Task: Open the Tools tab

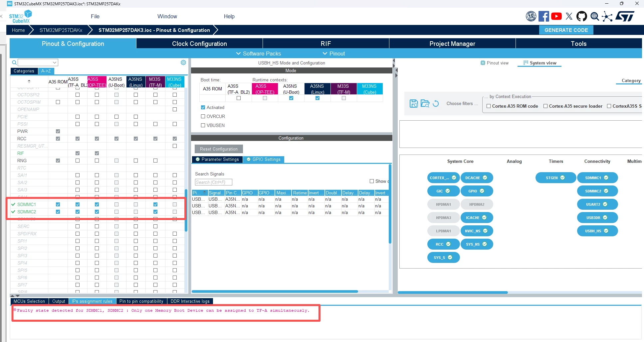Action: tap(579, 44)
